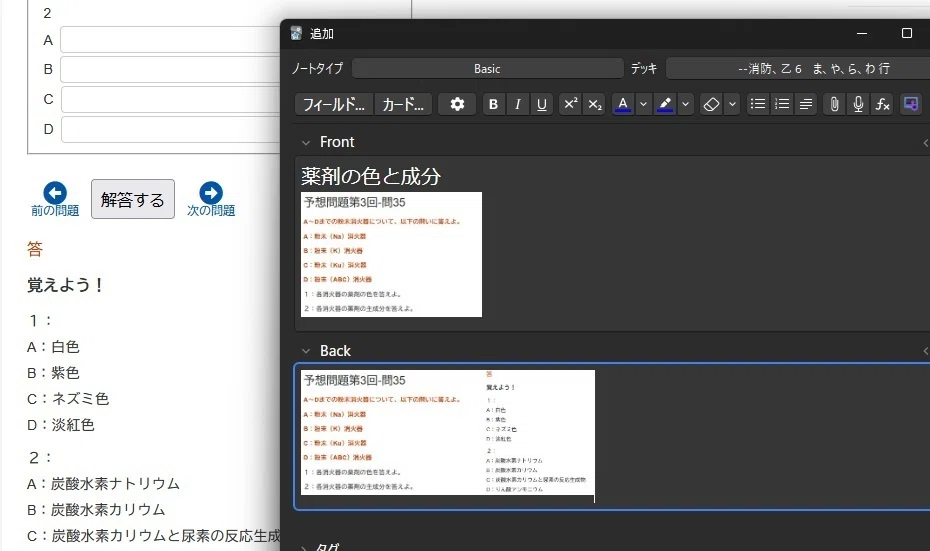
Task: Apply text color with A icon
Action: click(623, 104)
